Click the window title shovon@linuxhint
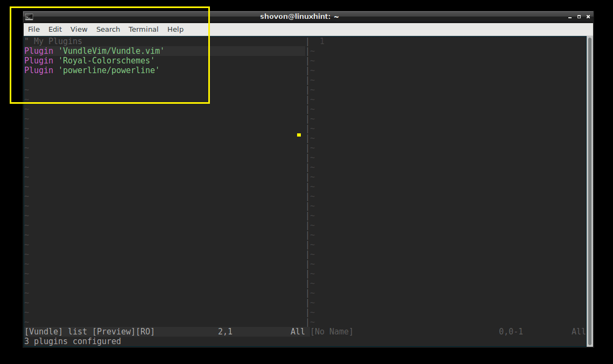This screenshot has width=613, height=364. point(299,16)
